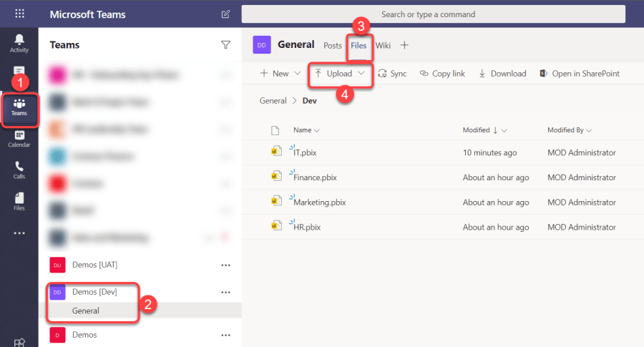Open the Activity bell icon

[19, 44]
